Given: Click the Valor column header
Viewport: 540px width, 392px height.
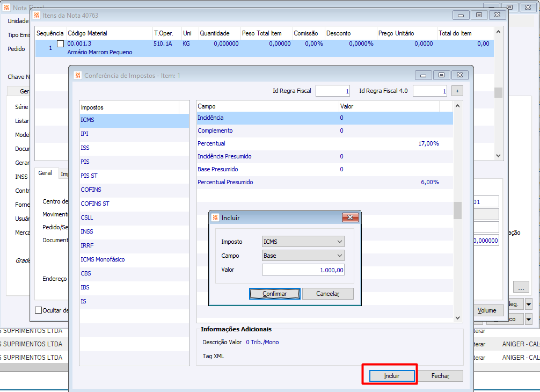Looking at the screenshot, I should tap(389, 106).
